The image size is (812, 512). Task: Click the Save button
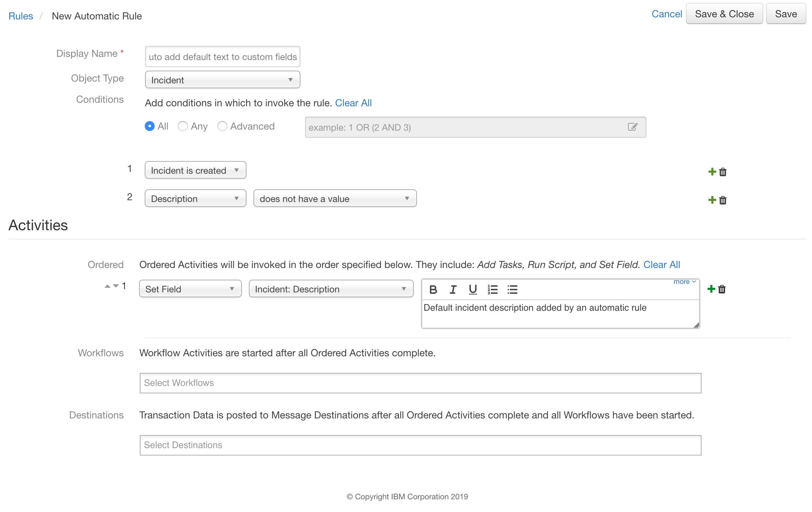786,14
